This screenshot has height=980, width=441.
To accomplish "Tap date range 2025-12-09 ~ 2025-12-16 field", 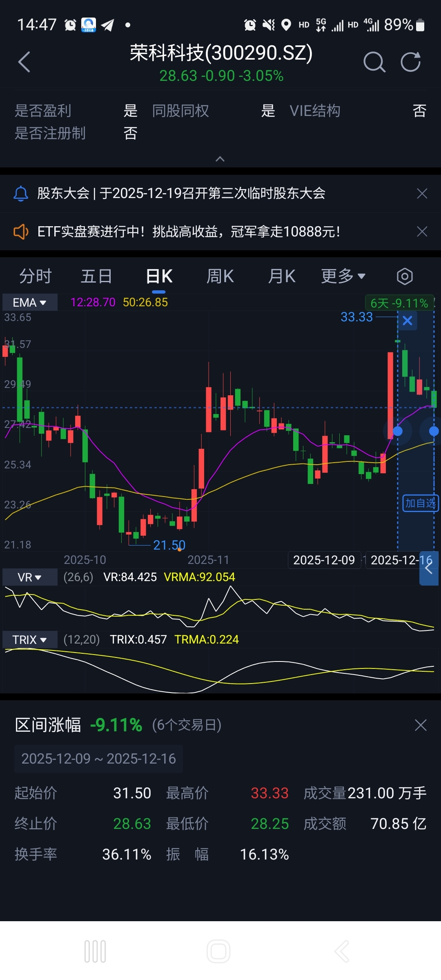I will (98, 759).
